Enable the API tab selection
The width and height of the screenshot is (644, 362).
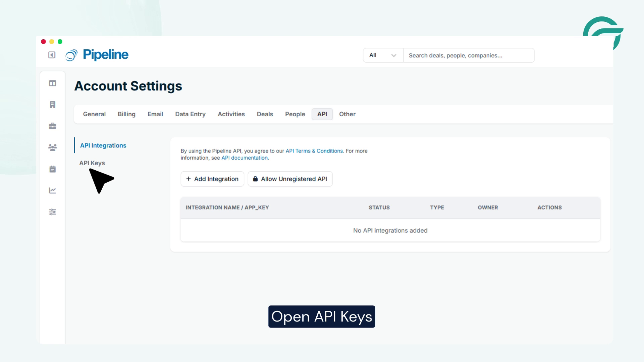pos(322,114)
